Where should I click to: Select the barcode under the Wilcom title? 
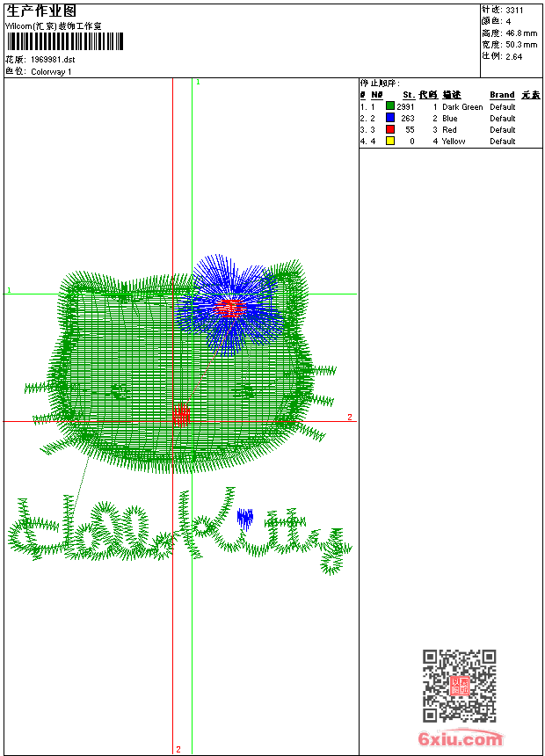(x=65, y=41)
